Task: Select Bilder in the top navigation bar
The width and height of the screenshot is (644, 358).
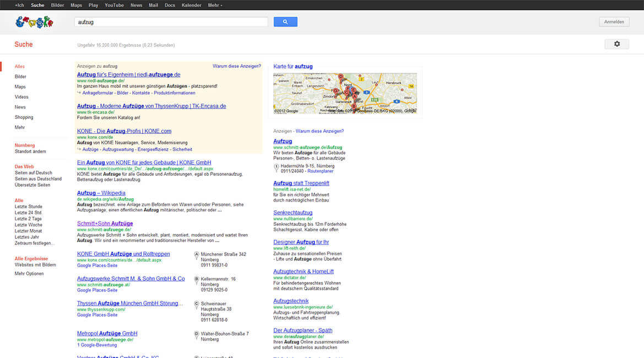Action: pos(57,6)
